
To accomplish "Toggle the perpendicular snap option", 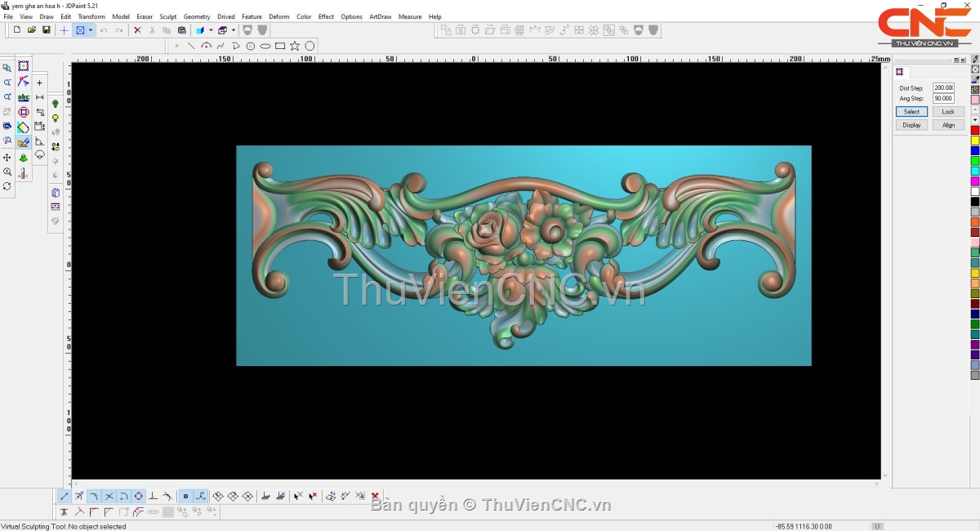I will point(153,496).
